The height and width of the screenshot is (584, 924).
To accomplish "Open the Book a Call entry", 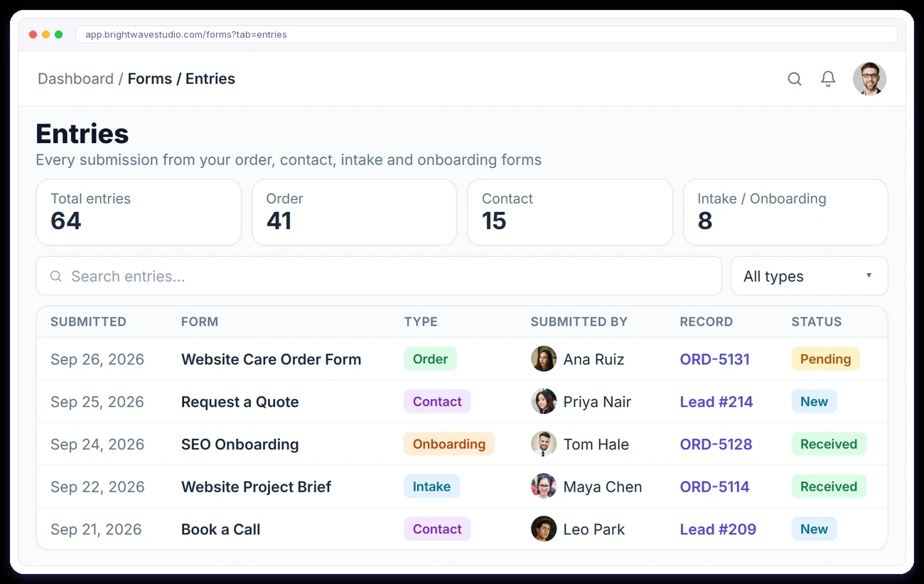I will tap(221, 529).
